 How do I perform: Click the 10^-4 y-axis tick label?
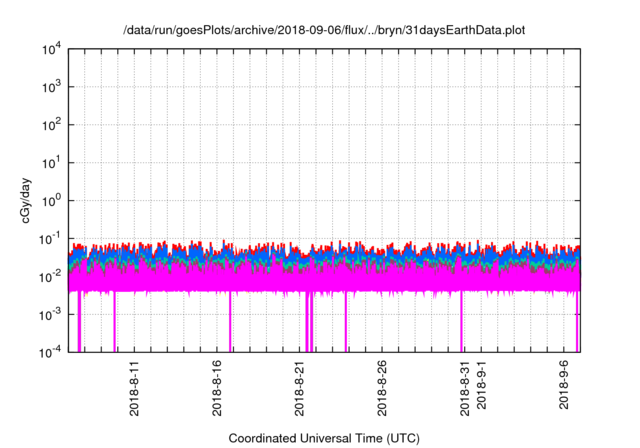tap(51, 352)
